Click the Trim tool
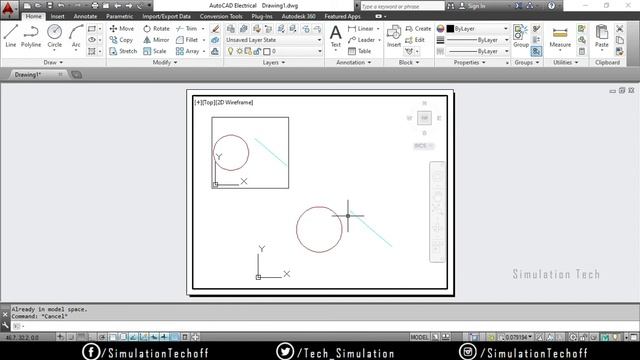Viewport: 640px width, 360px height. point(187,29)
